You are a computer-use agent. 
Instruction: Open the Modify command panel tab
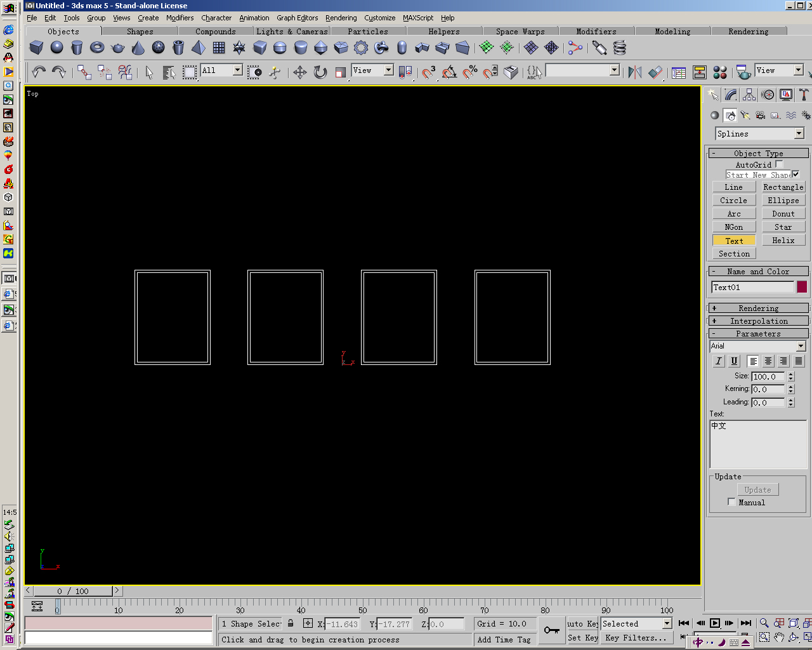[x=731, y=95]
